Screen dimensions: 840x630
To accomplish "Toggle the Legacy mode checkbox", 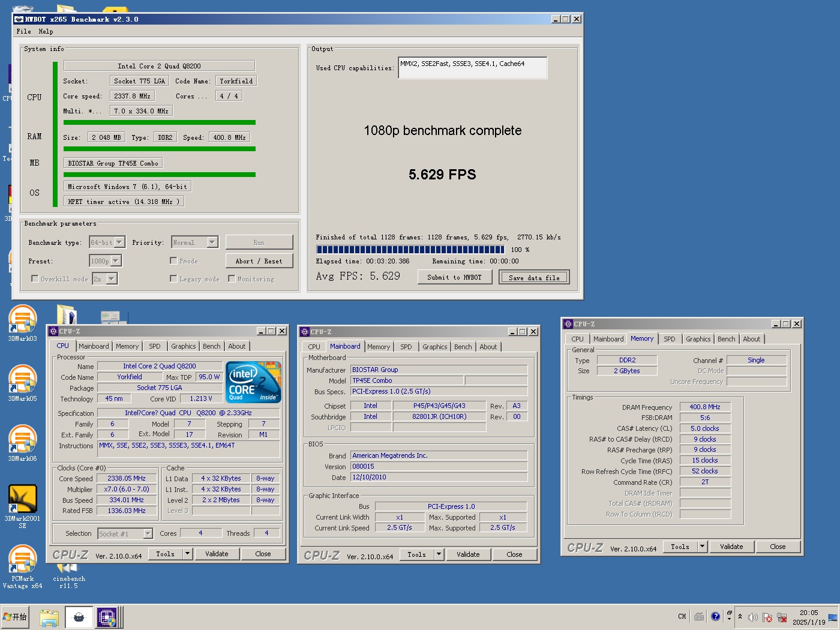I will coord(173,278).
